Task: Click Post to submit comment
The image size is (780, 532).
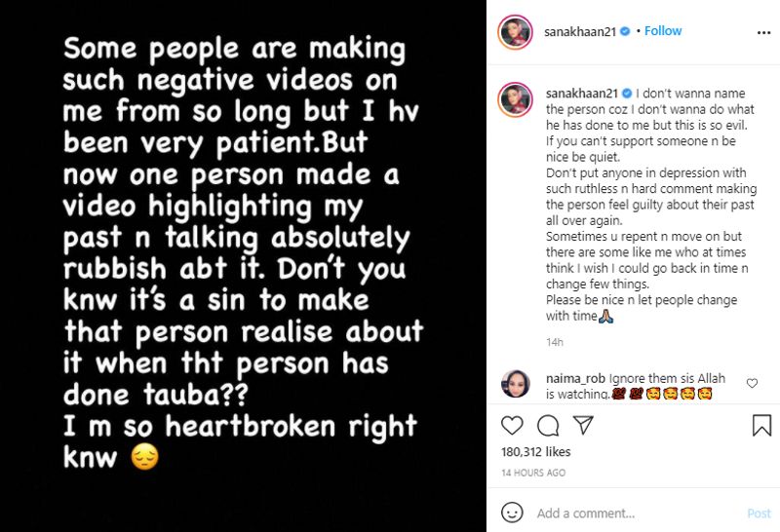Action: point(759,513)
